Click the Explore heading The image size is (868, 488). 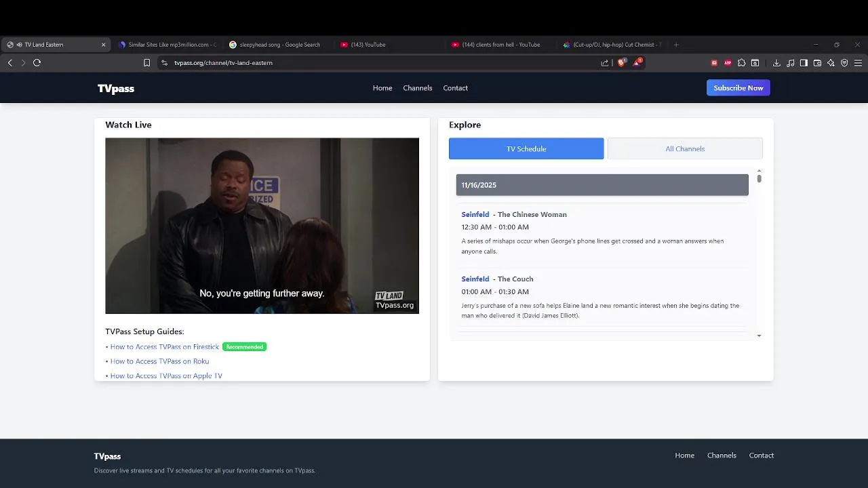(465, 125)
